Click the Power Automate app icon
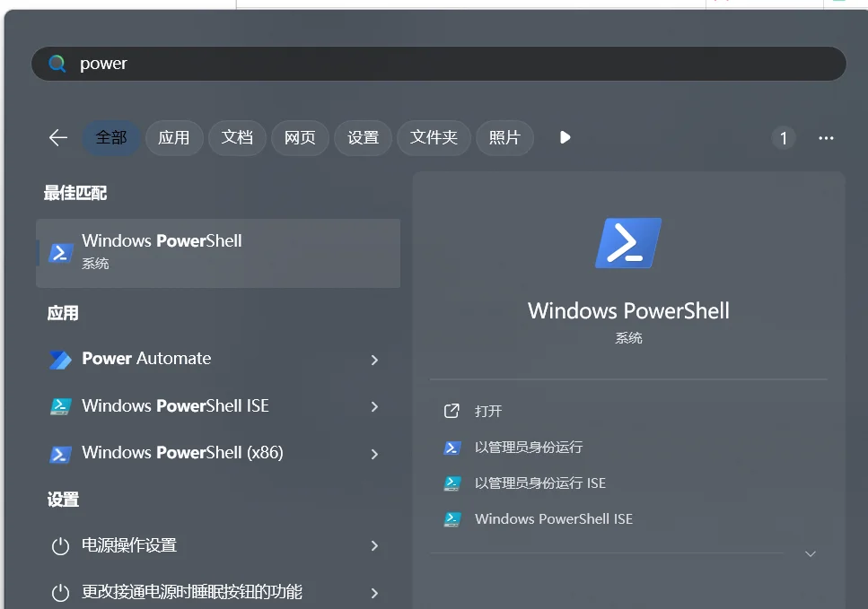 (60, 360)
